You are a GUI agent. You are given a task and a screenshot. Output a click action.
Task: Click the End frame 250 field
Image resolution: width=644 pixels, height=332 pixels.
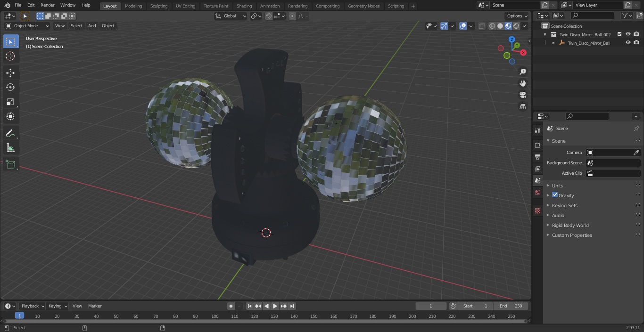click(x=511, y=306)
